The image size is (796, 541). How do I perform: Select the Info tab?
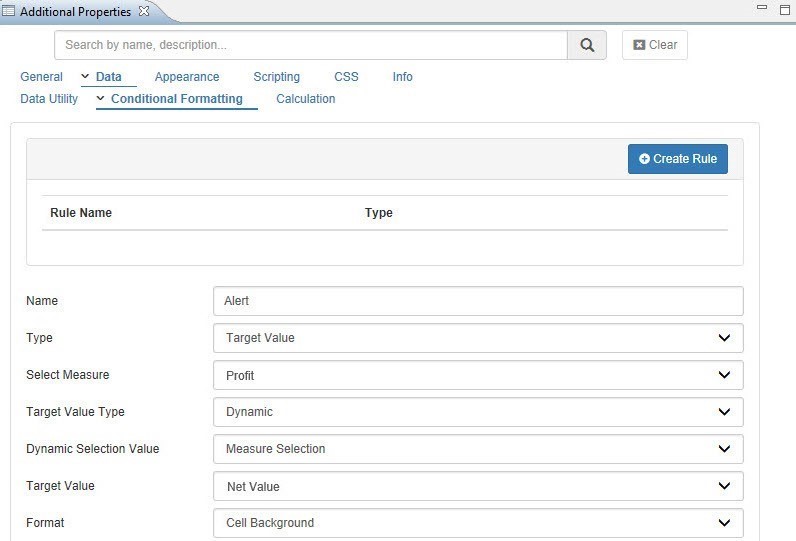[402, 77]
